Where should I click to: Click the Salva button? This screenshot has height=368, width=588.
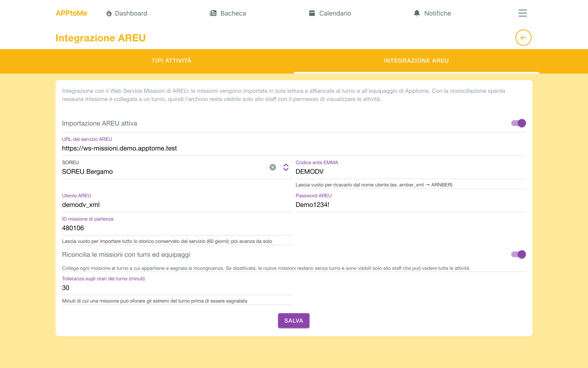294,321
